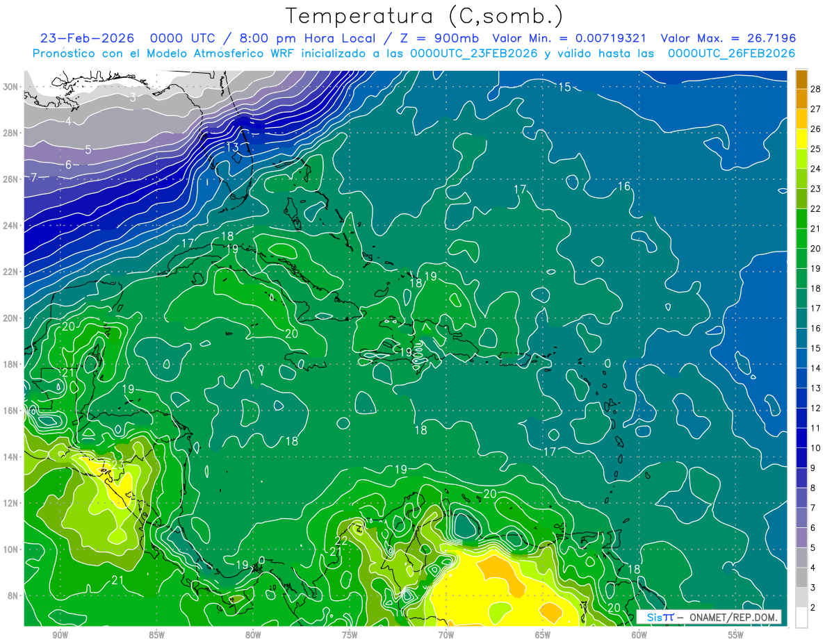Screen dimensions: 834x644
Task: Click the contour label '6' on the map
Action: coord(68,165)
